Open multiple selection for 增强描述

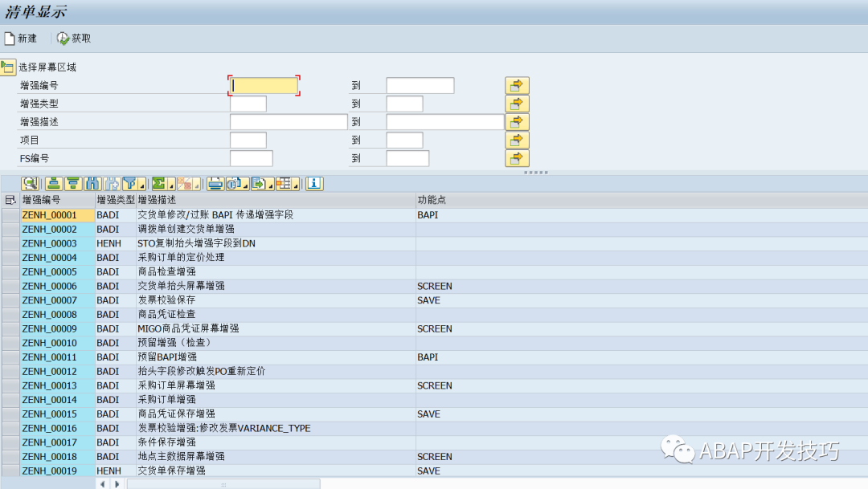pos(517,122)
